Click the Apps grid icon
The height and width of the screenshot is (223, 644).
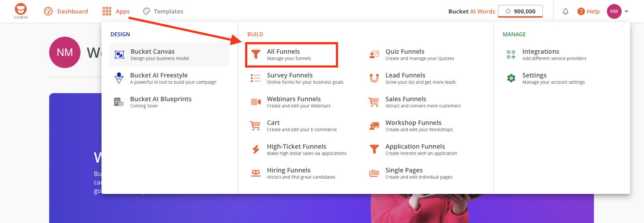(x=106, y=11)
